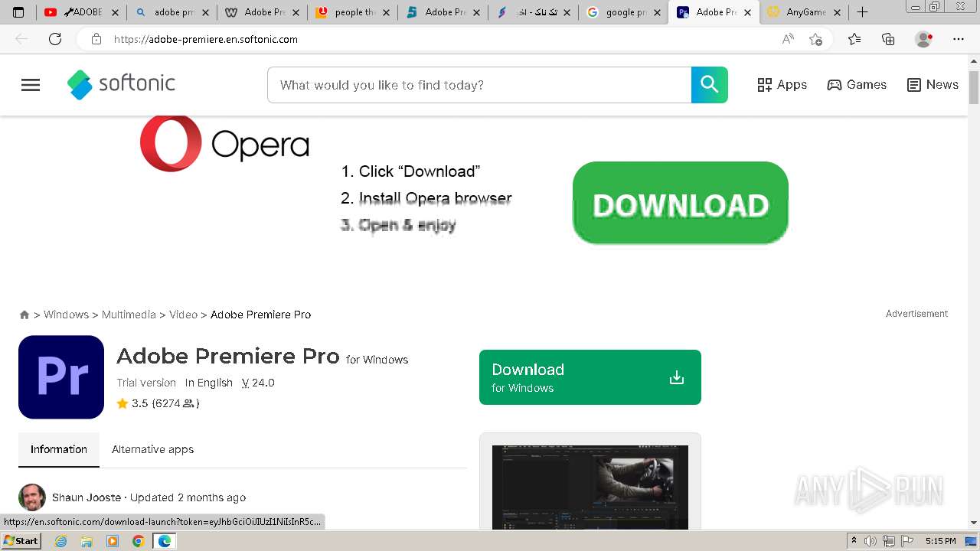980x551 pixels.
Task: Click the Softonic logo
Action: click(x=121, y=85)
